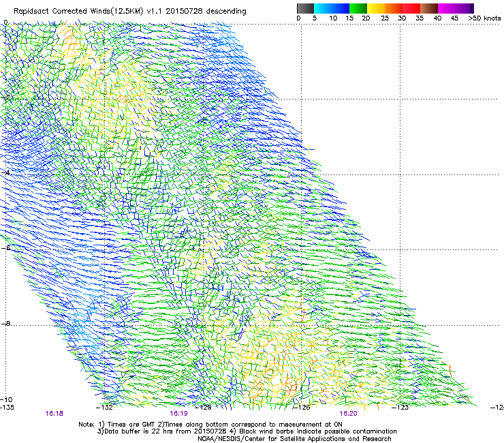Click the longitude label '-135'
Screen dimensions: 504x443
point(7,408)
